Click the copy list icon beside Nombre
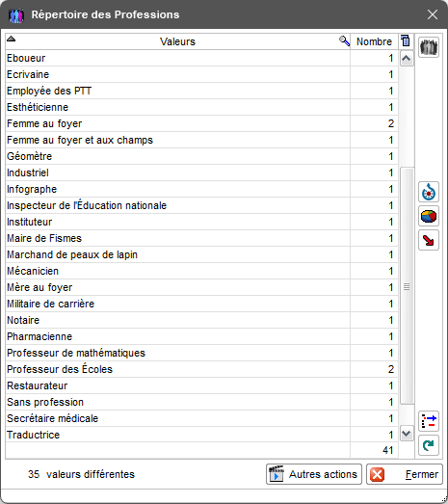The width and height of the screenshot is (448, 504). point(406,41)
